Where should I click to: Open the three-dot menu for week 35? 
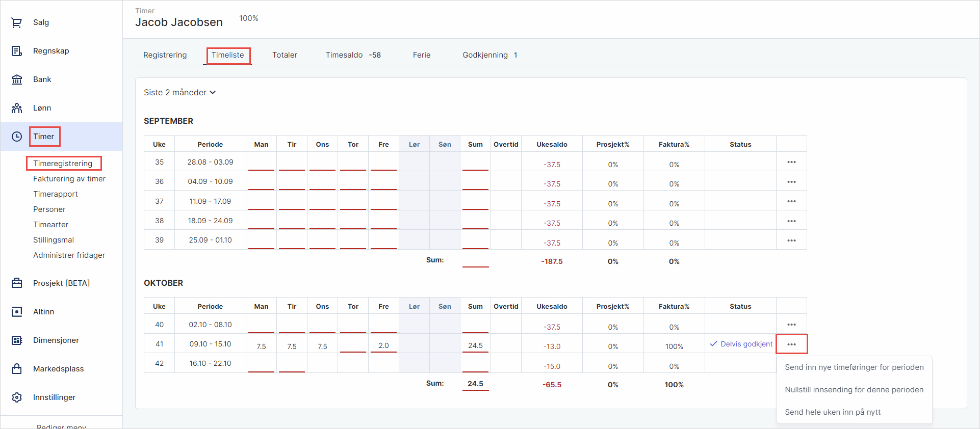[791, 162]
